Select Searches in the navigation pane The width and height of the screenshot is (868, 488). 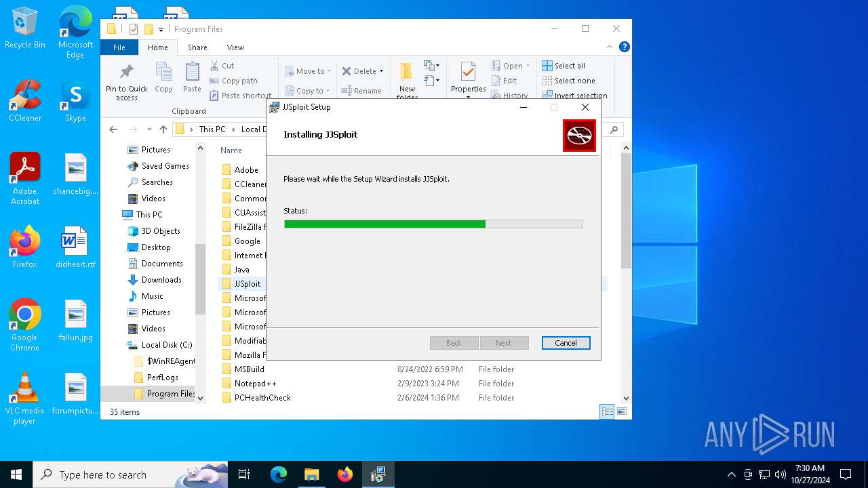(157, 182)
